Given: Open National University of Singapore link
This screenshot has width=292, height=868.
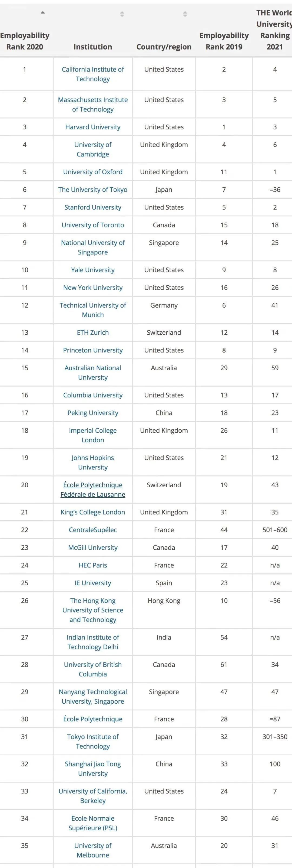Looking at the screenshot, I should pos(93,247).
